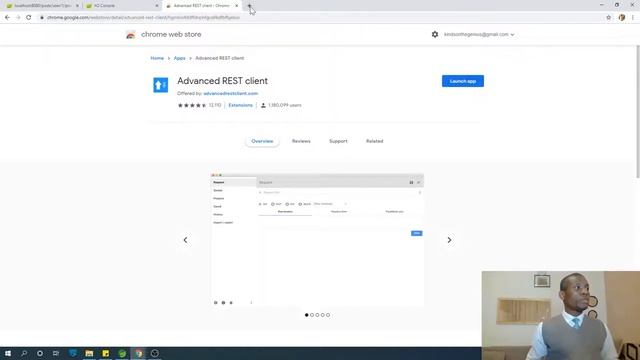
Task: Switch to Chrome in the taskbar
Action: click(139, 353)
